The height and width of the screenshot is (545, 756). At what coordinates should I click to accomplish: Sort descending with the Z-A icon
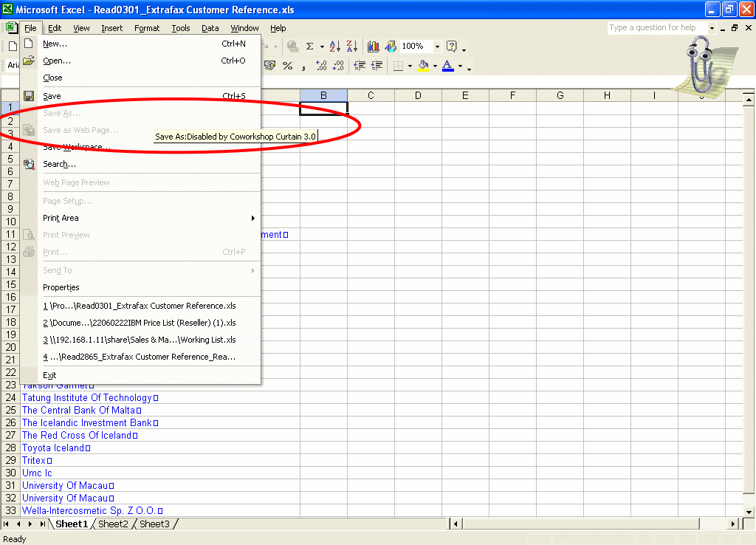pyautogui.click(x=352, y=47)
